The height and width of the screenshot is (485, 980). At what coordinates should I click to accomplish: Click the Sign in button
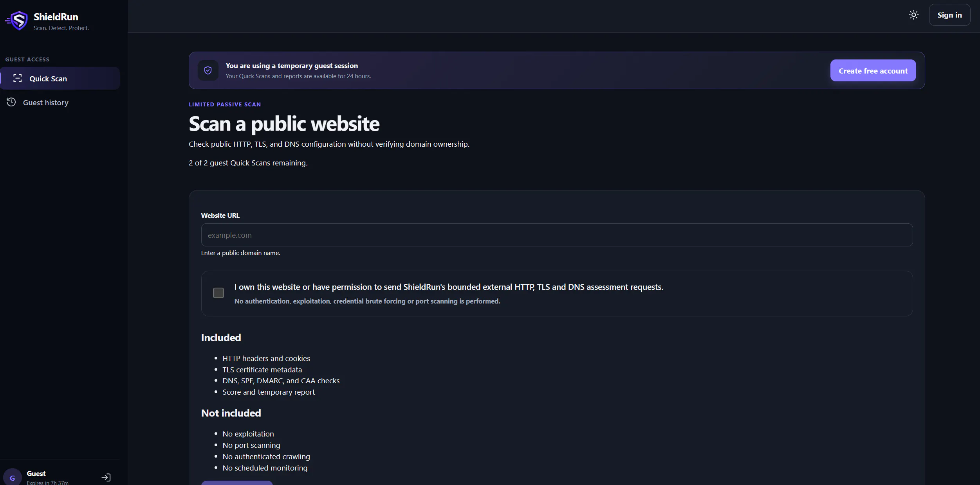click(x=949, y=15)
